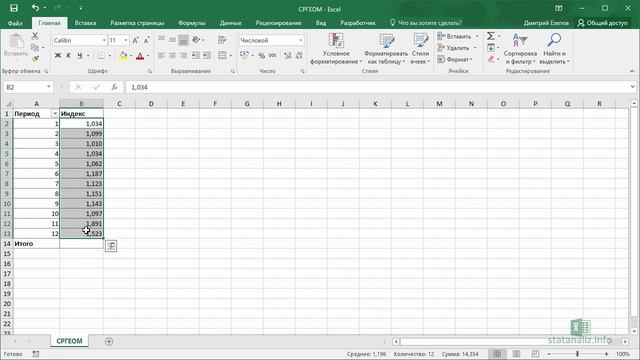This screenshot has width=640, height=360.
Task: Align text left in cells
Action: pos(162,56)
